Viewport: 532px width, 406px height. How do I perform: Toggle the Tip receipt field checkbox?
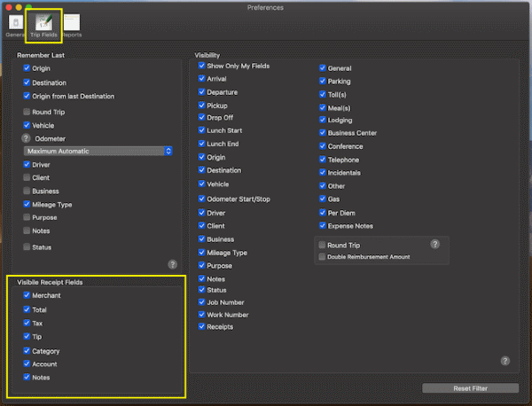[27, 337]
